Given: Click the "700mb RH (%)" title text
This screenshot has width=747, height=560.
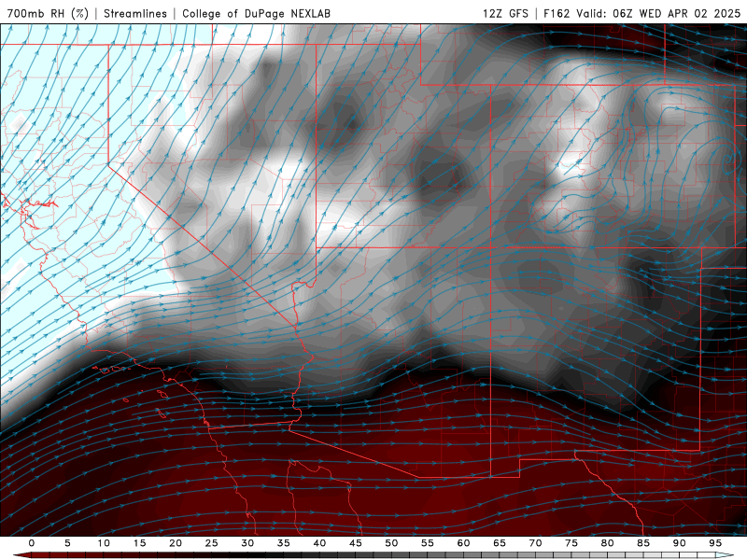Looking at the screenshot, I should pos(48,13).
